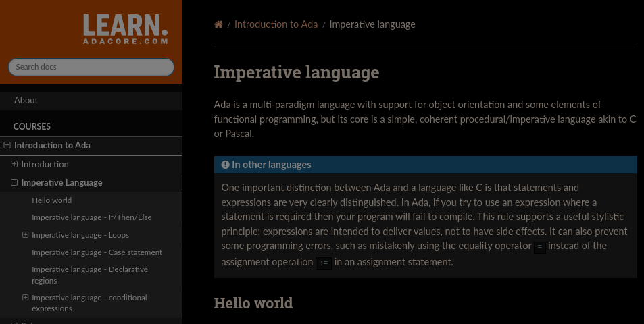
Task: Click the home icon in breadcrumb
Action: 218,24
